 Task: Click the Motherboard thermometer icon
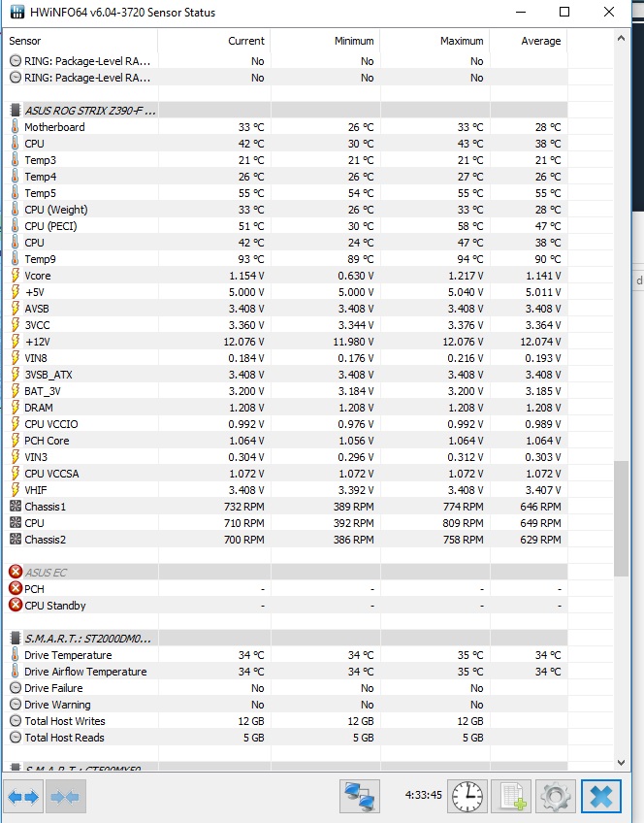coord(16,126)
